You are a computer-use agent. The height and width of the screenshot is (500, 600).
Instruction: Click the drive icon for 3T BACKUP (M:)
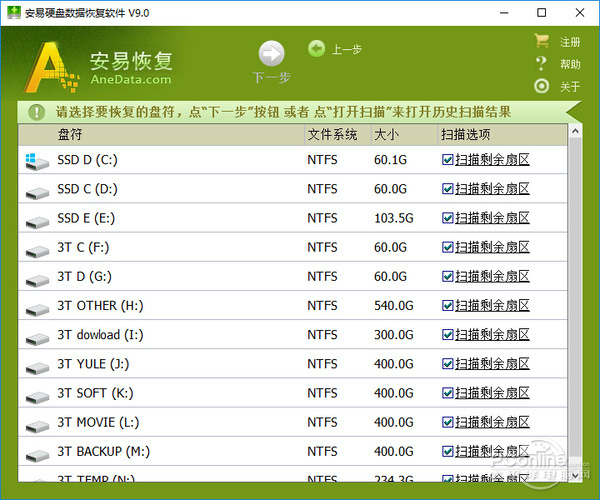(37, 456)
